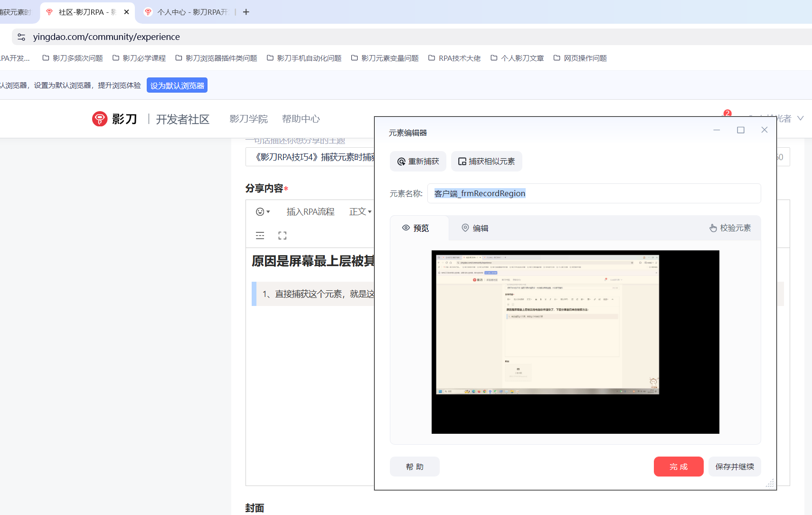Open 帮助 help in element editor
812x515 pixels.
point(415,467)
